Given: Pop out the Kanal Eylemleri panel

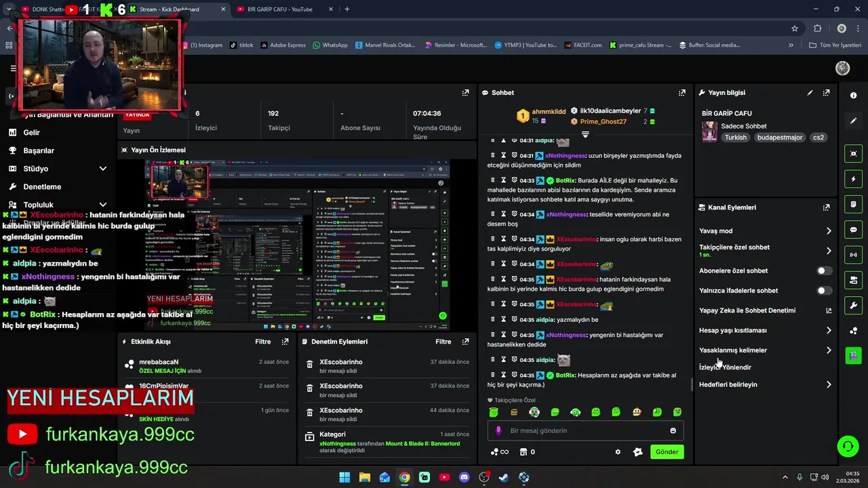Looking at the screenshot, I should 826,207.
